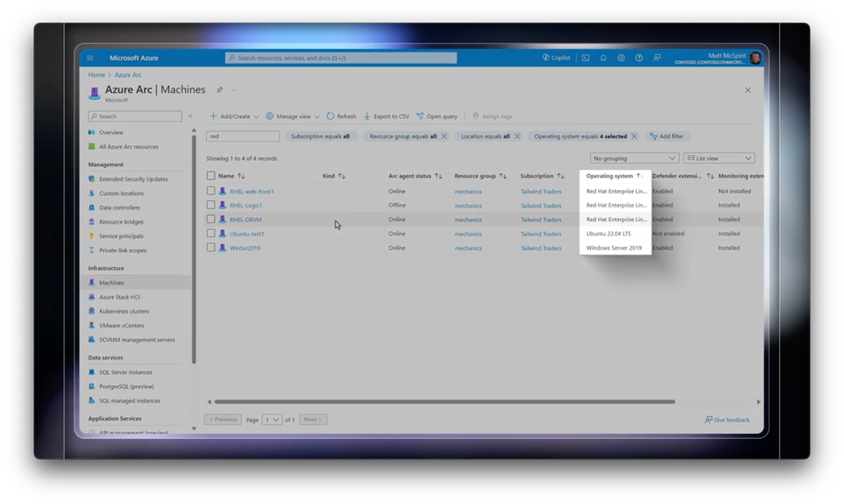Click Refresh in the toolbar
This screenshot has width=844, height=504.
[x=341, y=117]
